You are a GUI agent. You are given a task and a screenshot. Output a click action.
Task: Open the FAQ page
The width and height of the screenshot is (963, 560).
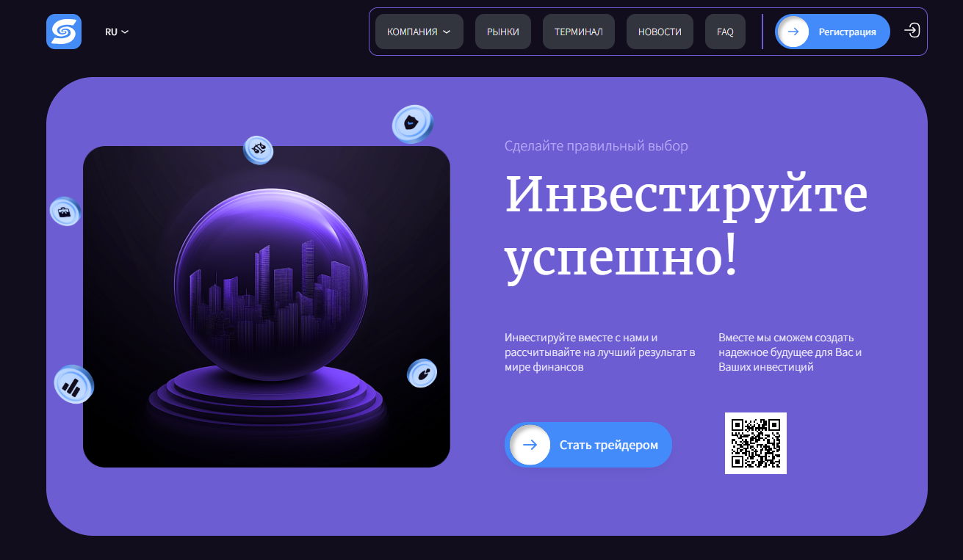(x=725, y=32)
